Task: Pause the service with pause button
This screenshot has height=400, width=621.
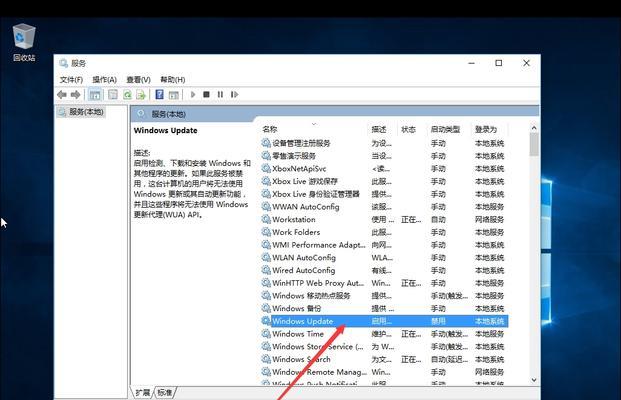Action: (x=220, y=95)
